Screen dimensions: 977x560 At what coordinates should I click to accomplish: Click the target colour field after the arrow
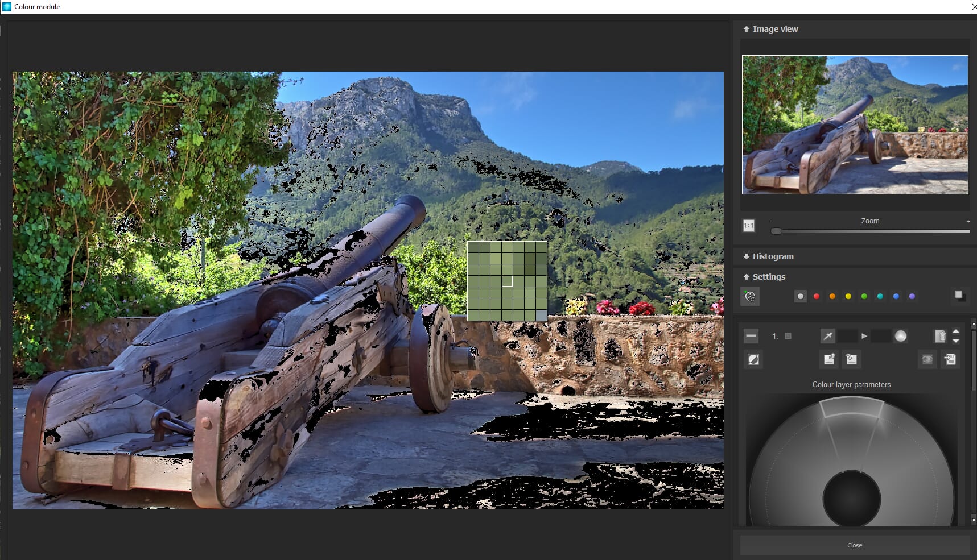click(881, 336)
